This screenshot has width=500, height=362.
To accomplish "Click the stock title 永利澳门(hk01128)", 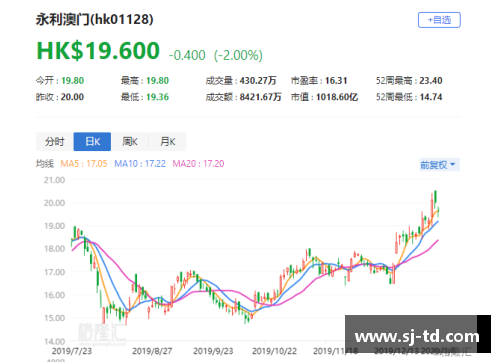I will 95,19.
